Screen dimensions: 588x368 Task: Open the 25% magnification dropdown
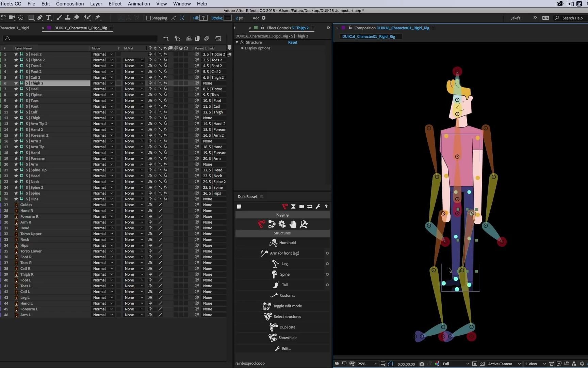coord(367,364)
